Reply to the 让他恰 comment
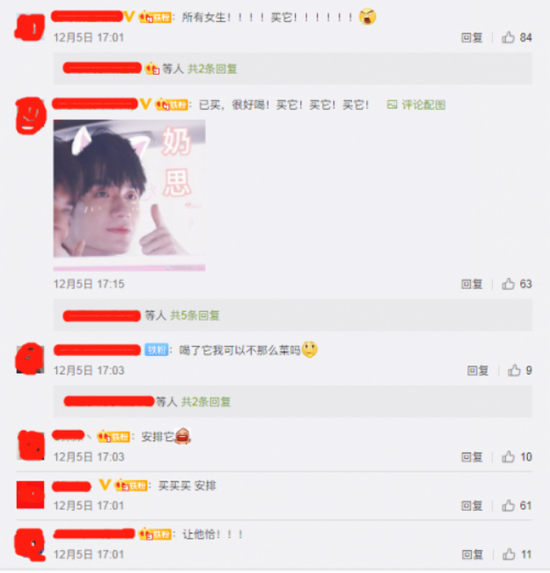 pos(472,555)
